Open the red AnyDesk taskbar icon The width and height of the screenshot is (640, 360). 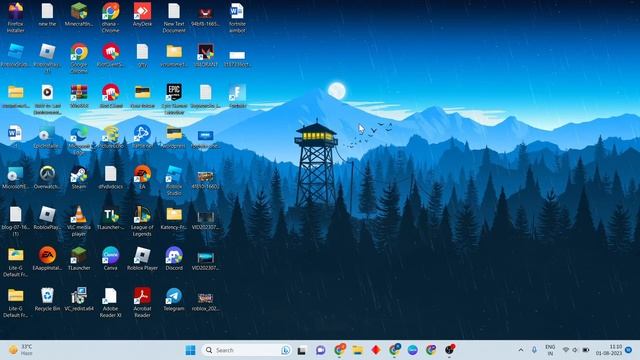point(376,350)
